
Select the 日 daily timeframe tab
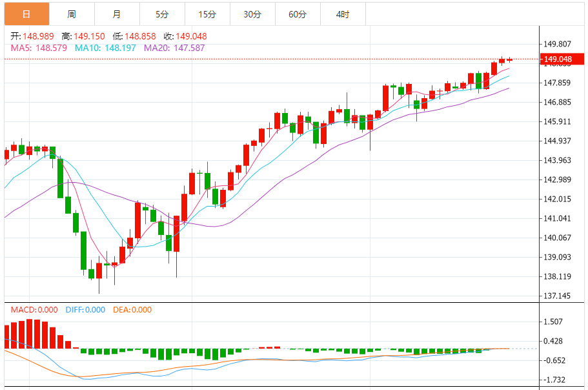click(x=26, y=14)
